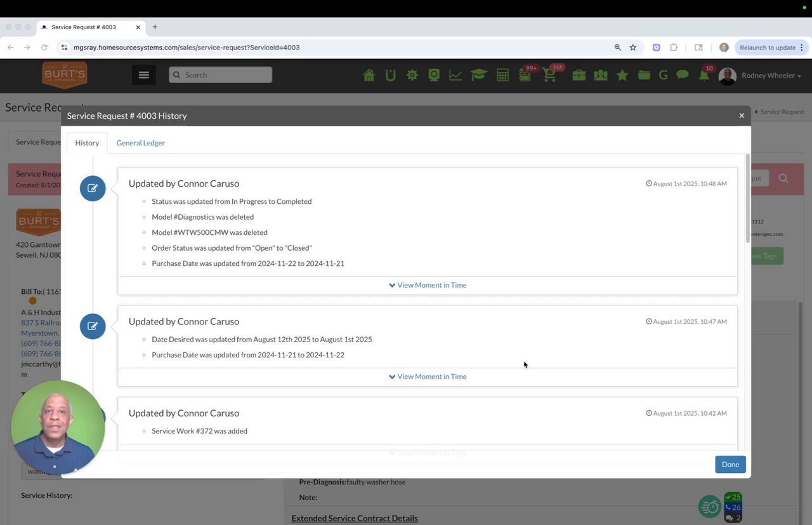
Task: Open the hamburger menu button
Action: click(144, 75)
